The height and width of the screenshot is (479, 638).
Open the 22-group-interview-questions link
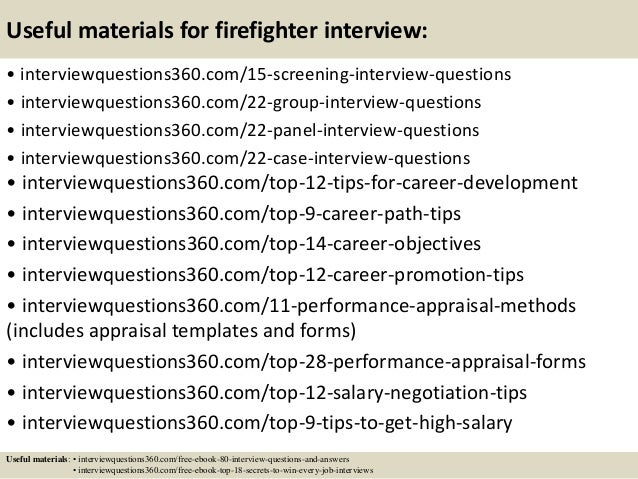(251, 103)
